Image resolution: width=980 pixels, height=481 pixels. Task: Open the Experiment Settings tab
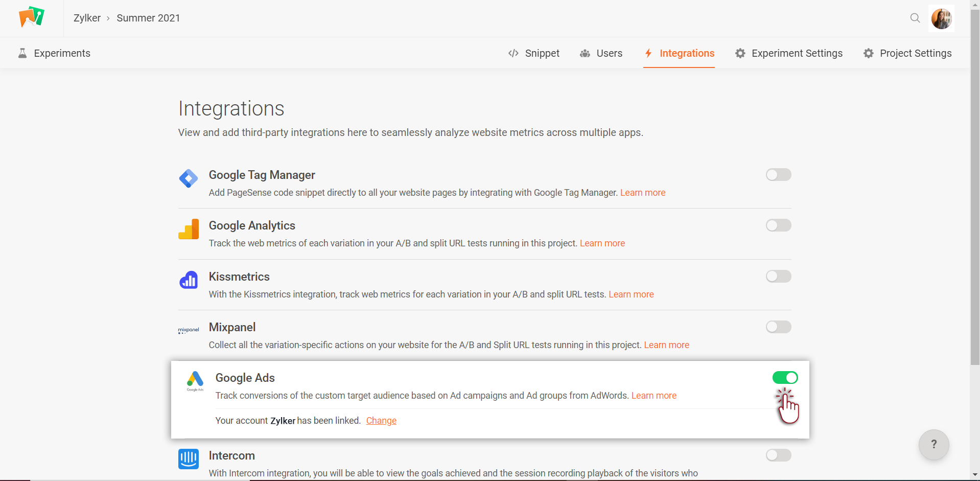[789, 53]
